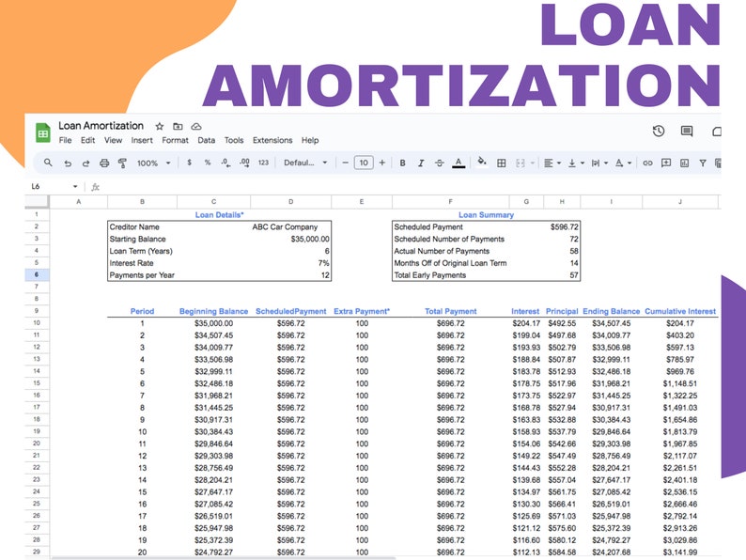
Task: Open the Tools menu
Action: [x=234, y=140]
